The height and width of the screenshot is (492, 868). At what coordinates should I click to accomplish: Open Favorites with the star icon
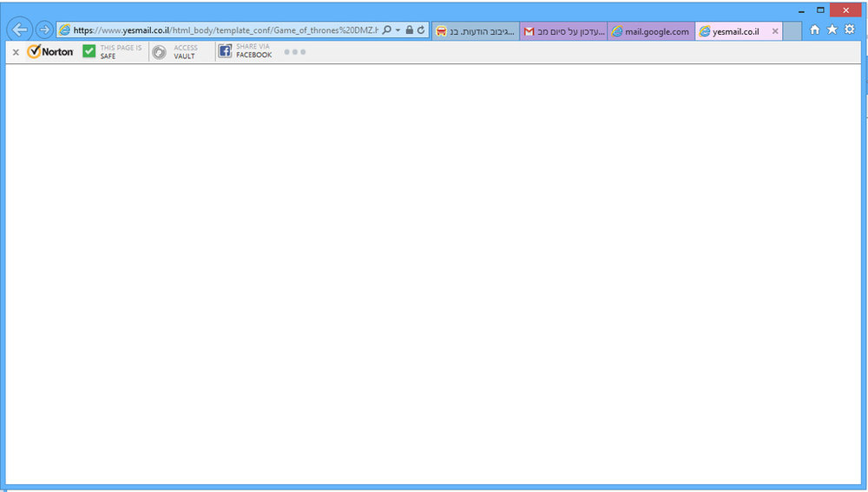(832, 30)
